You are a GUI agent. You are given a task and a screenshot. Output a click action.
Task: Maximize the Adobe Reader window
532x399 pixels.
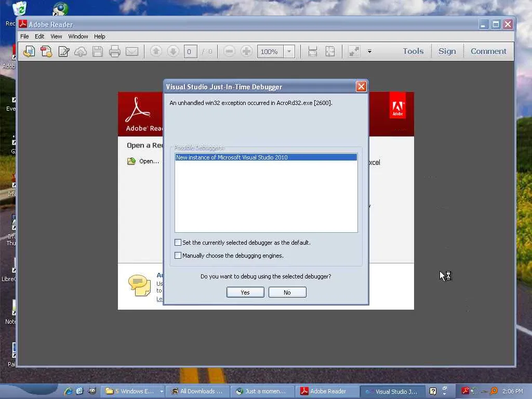pyautogui.click(x=496, y=24)
